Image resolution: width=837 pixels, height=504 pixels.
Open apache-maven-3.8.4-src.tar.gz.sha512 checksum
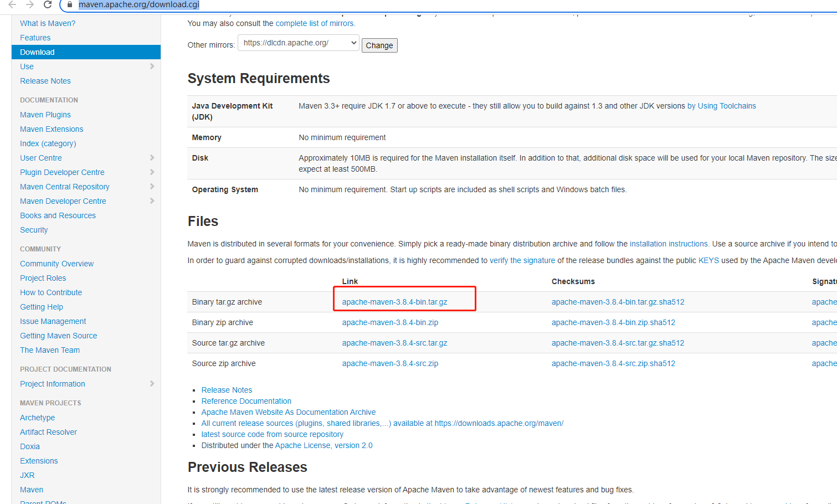618,343
